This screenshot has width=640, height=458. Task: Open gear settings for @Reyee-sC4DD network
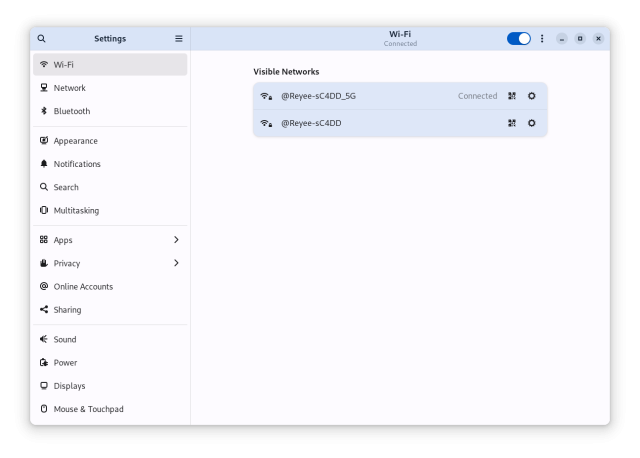point(532,123)
